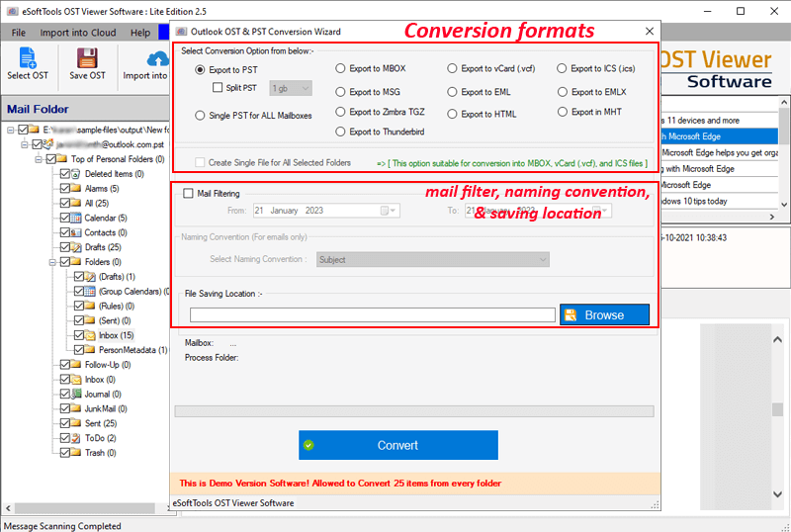Open the Help menu
This screenshot has width=791, height=532.
tap(140, 33)
